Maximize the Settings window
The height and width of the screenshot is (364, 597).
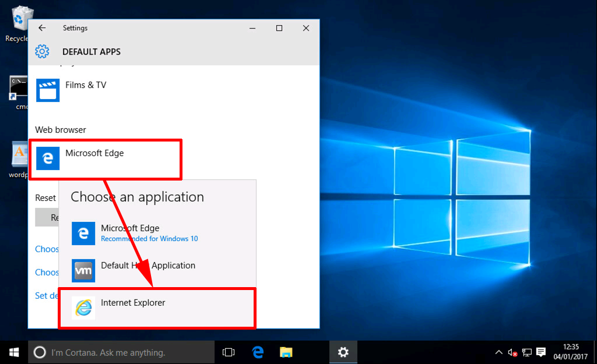coord(279,28)
